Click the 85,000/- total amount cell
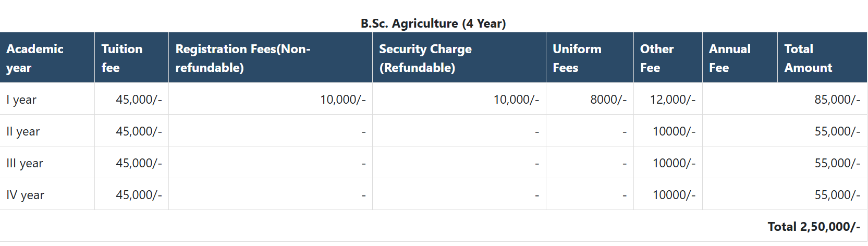868x246 pixels. pos(837,100)
